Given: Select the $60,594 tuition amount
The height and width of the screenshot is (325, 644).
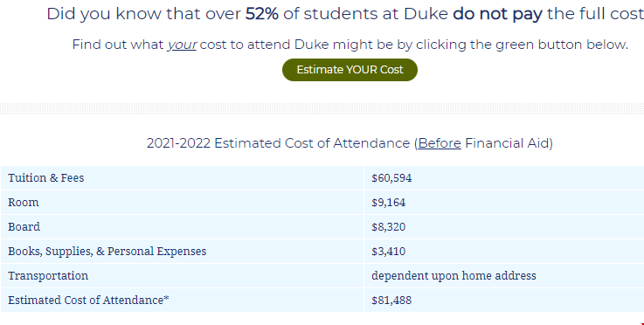Looking at the screenshot, I should (391, 178).
